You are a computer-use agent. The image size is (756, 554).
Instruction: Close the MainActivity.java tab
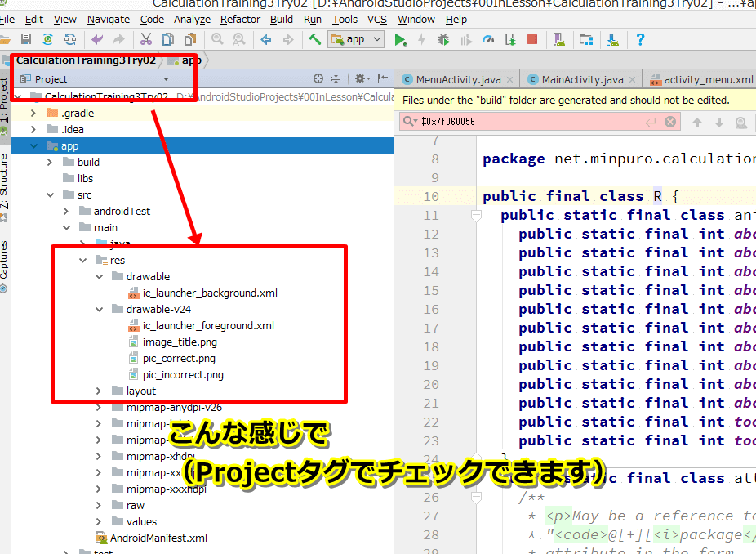point(632,79)
